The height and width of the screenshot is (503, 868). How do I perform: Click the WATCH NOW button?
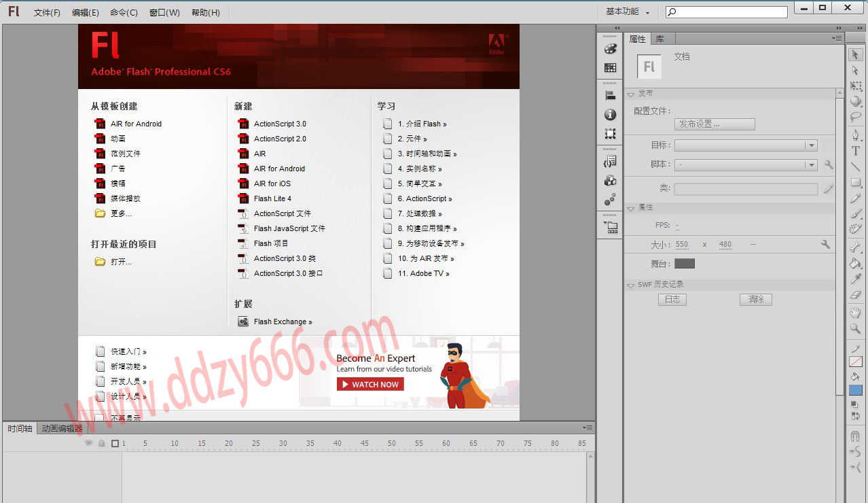click(x=370, y=384)
